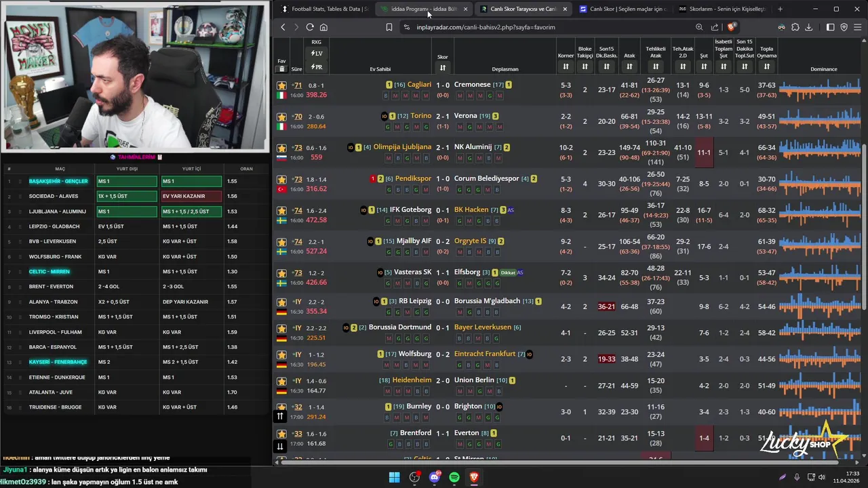Unfavorite the IFK Goteborg star
Screen dimensions: 868x488
click(281, 211)
